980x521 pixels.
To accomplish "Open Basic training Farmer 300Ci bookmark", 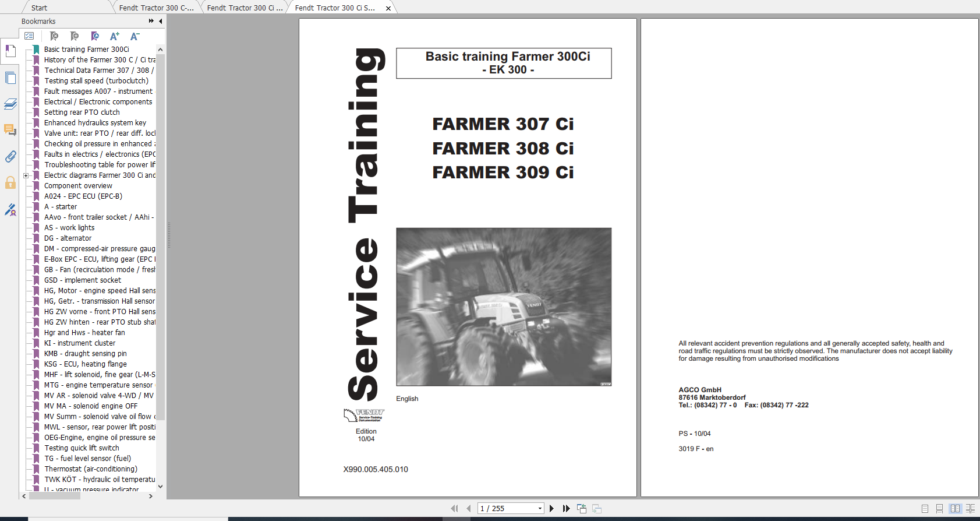I will point(86,50).
